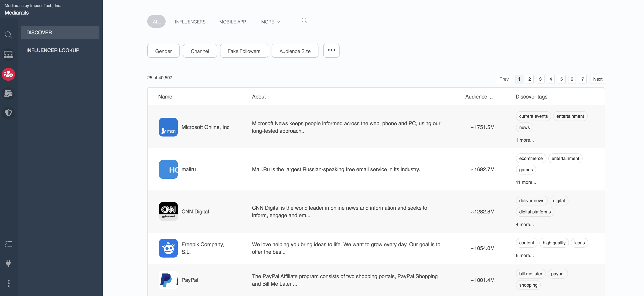
Task: Expand the 11 more tags for mailru
Action: pos(526,182)
